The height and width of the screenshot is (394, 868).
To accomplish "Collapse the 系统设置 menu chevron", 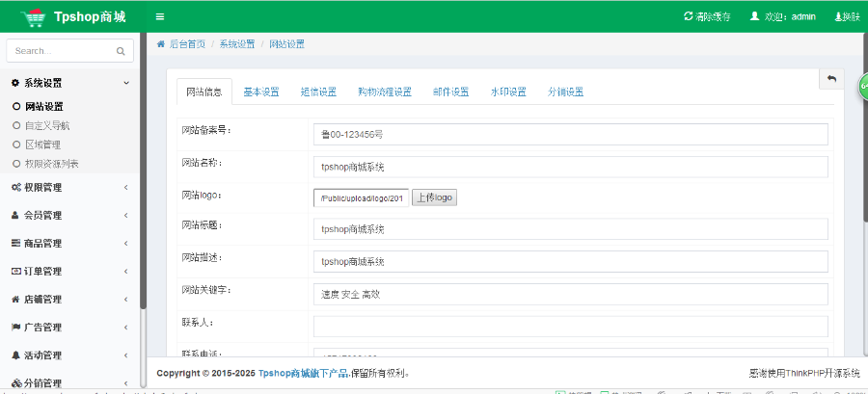I will pyautogui.click(x=126, y=83).
